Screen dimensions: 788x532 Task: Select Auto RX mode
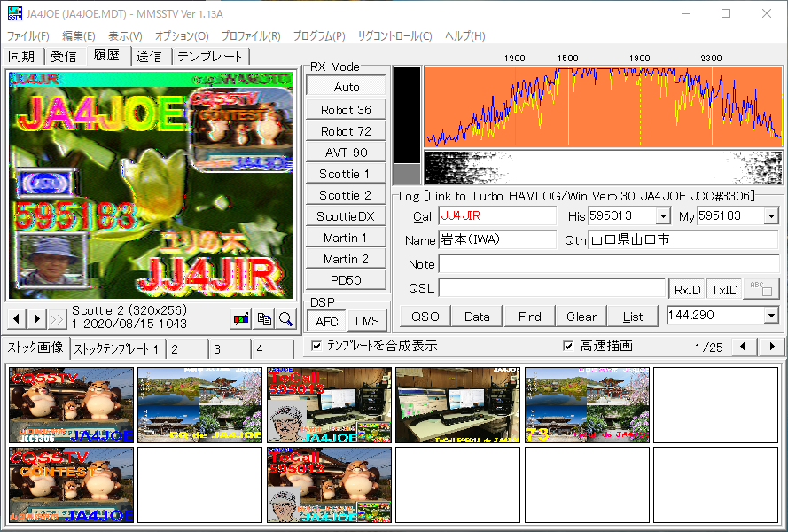pyautogui.click(x=347, y=87)
